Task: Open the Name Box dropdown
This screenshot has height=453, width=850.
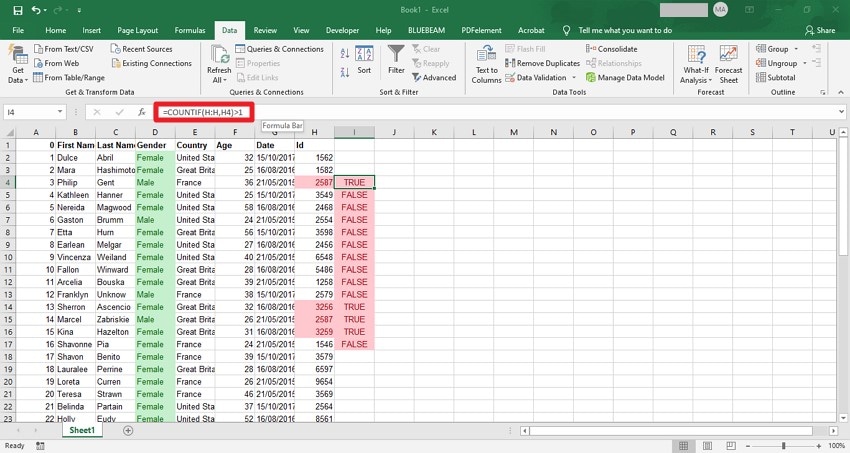Action: pyautogui.click(x=60, y=112)
